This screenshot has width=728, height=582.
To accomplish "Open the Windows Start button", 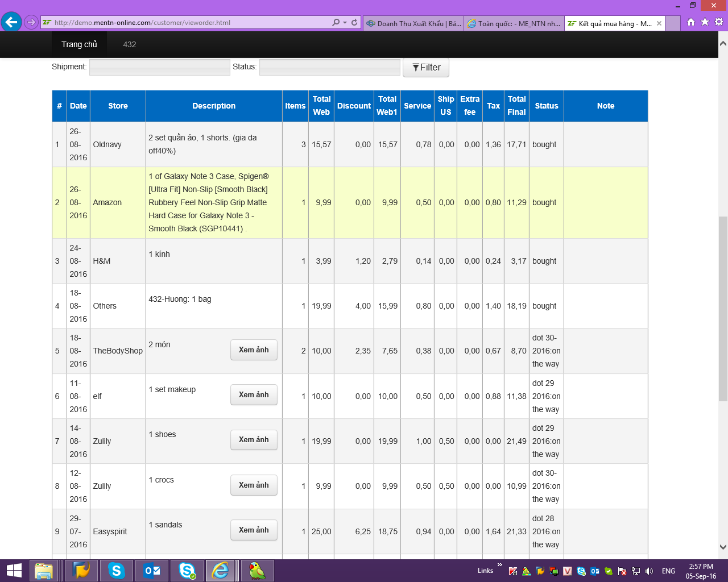I will click(14, 571).
